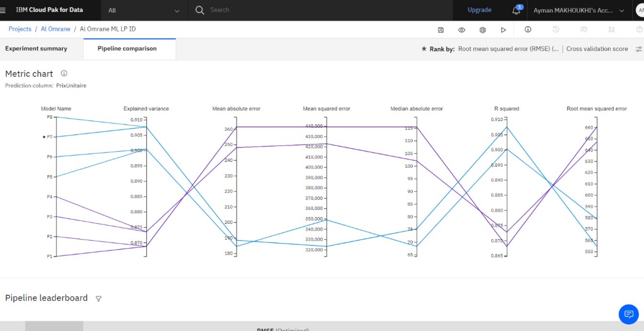Click the eye view icon in toolbar
This screenshot has width=644, height=331.
tap(462, 30)
